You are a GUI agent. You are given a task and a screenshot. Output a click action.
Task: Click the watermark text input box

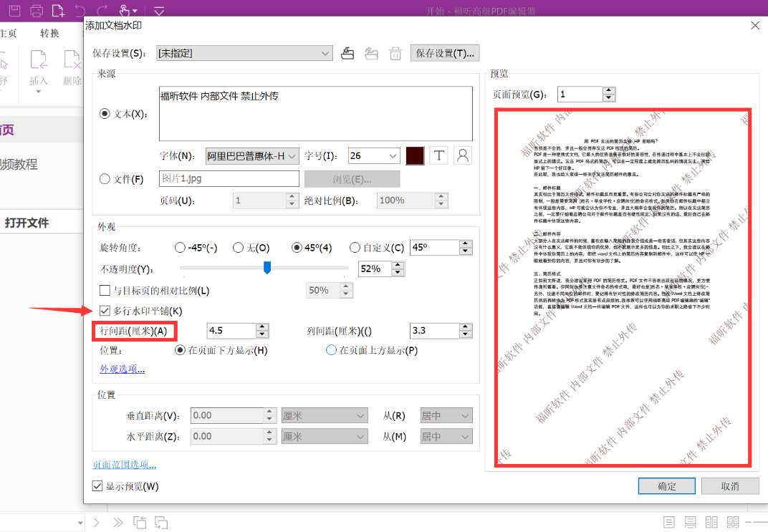(x=315, y=114)
